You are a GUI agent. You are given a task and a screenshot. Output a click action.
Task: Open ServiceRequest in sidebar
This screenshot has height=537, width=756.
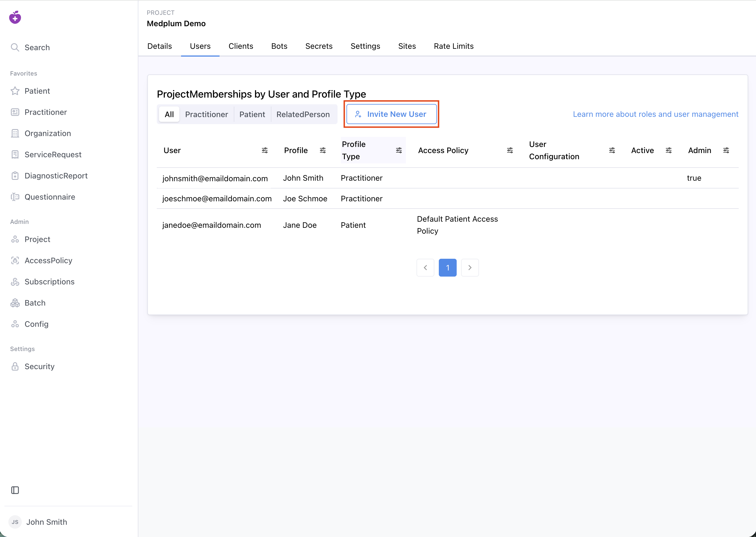point(46,154)
